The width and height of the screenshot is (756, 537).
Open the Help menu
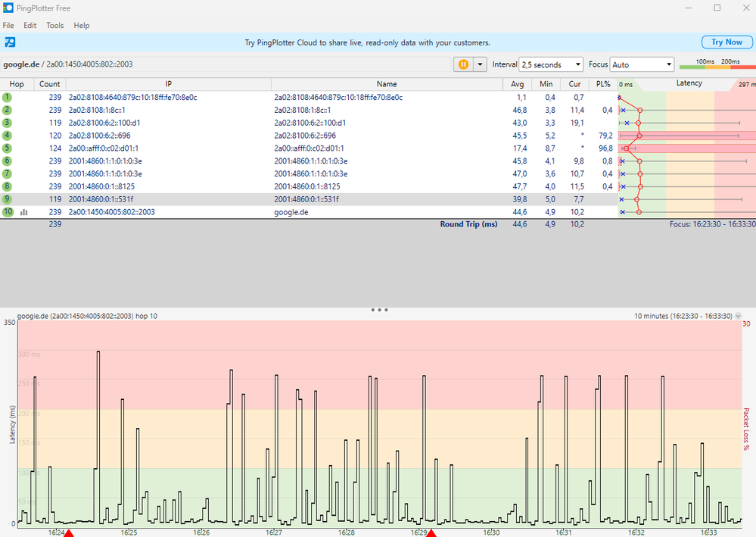click(x=82, y=25)
